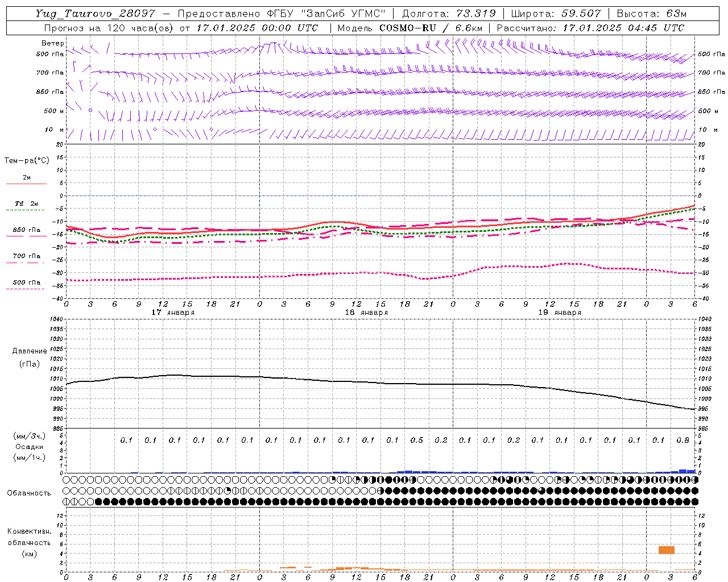The width and height of the screenshot is (728, 582).
Task: Click the 0.5 three-hour precipitation value
Action: (417, 440)
